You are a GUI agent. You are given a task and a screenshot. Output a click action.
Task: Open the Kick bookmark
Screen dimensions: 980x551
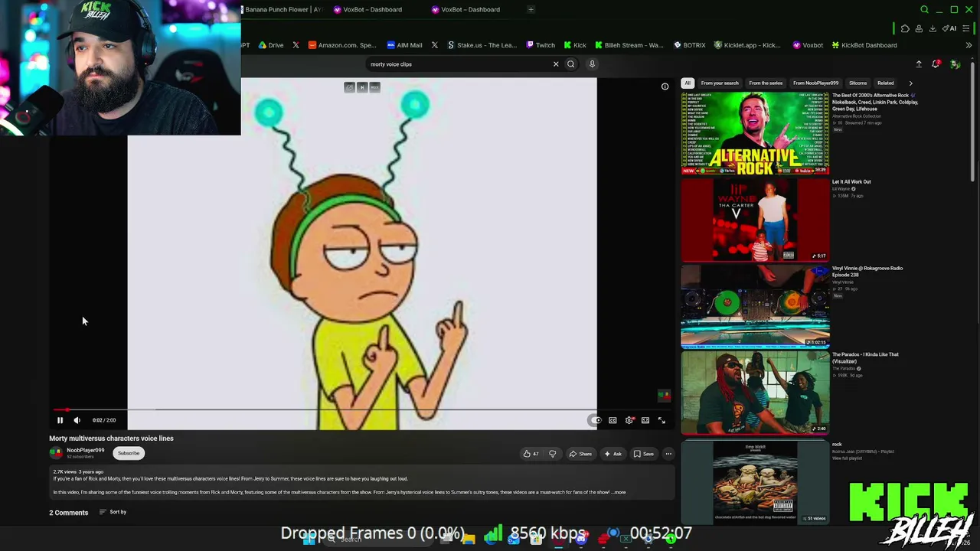575,45
